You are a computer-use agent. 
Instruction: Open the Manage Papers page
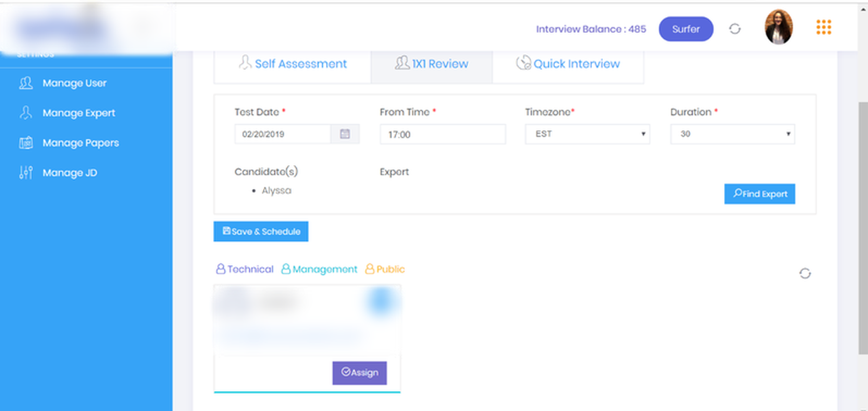click(x=80, y=143)
